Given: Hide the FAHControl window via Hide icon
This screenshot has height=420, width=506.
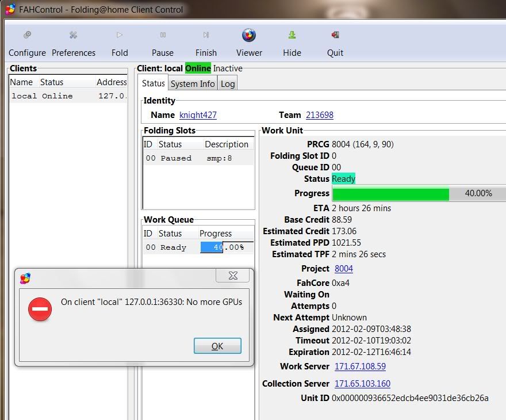Looking at the screenshot, I should pos(292,35).
